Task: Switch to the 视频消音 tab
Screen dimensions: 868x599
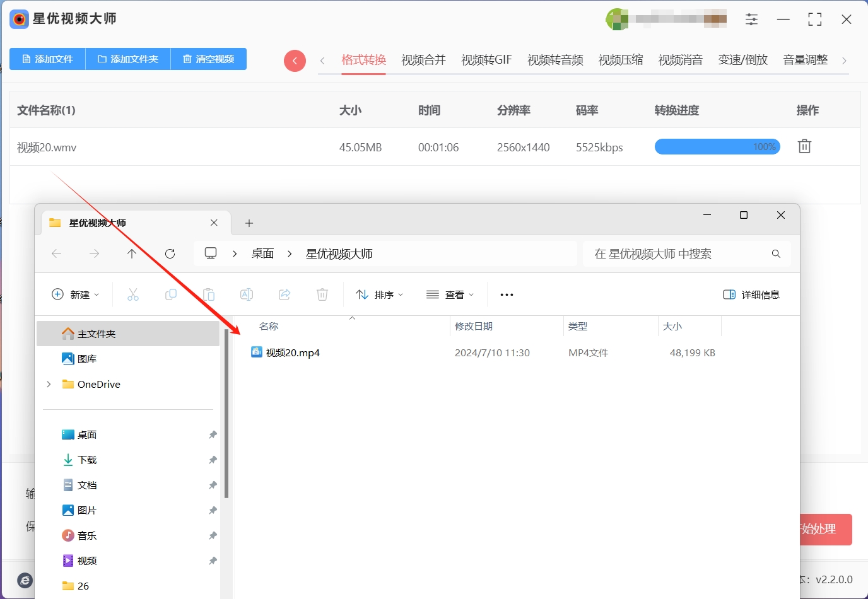Action: (681, 60)
